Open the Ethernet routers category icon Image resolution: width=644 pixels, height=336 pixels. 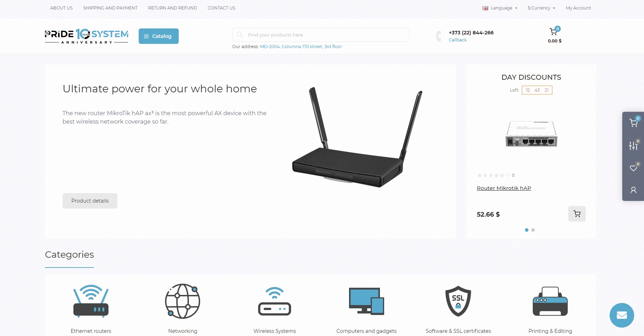tap(91, 301)
